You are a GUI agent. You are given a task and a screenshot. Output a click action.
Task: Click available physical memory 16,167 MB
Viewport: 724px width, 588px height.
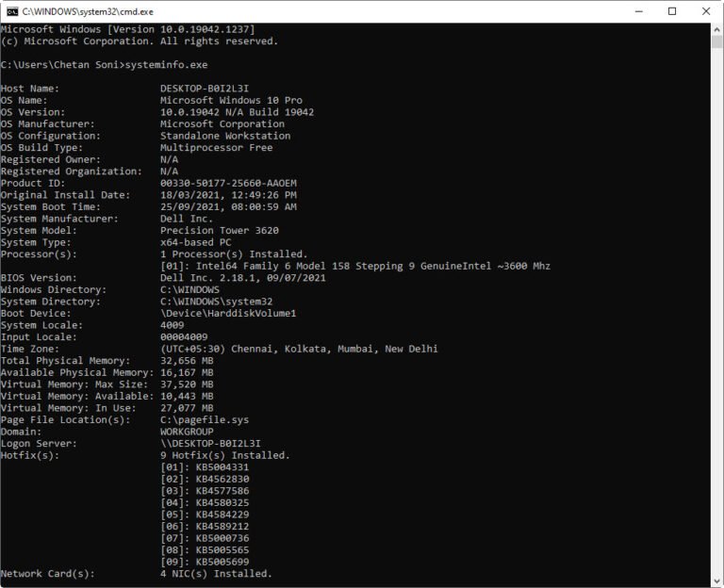tap(187, 373)
